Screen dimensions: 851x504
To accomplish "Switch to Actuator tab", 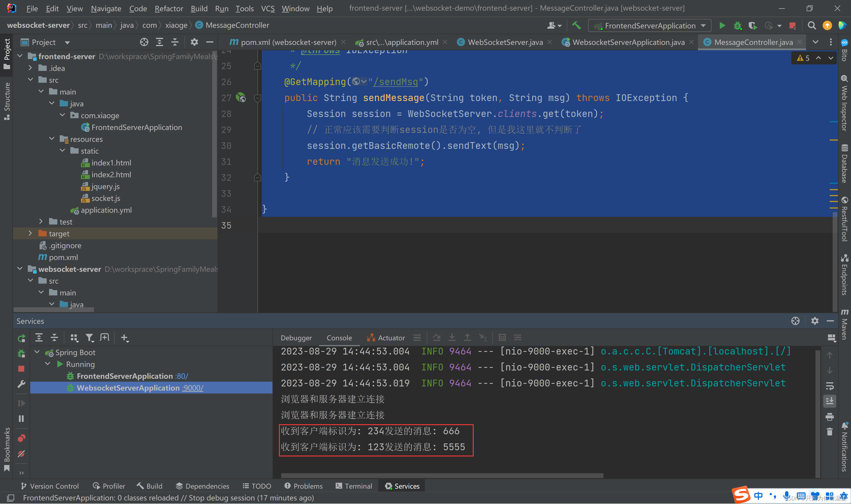I will tap(386, 338).
